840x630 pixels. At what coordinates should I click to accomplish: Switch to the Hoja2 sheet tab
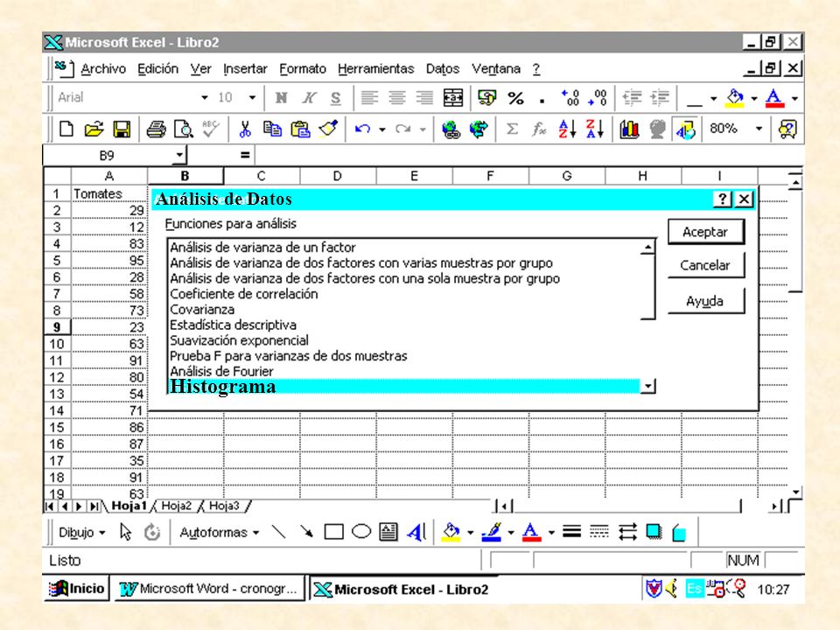pos(176,506)
